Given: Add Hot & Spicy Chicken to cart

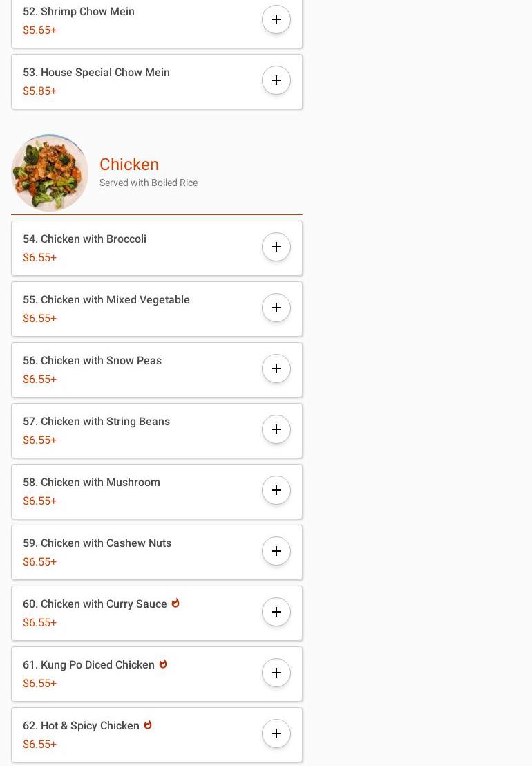Looking at the screenshot, I should coord(276,734).
